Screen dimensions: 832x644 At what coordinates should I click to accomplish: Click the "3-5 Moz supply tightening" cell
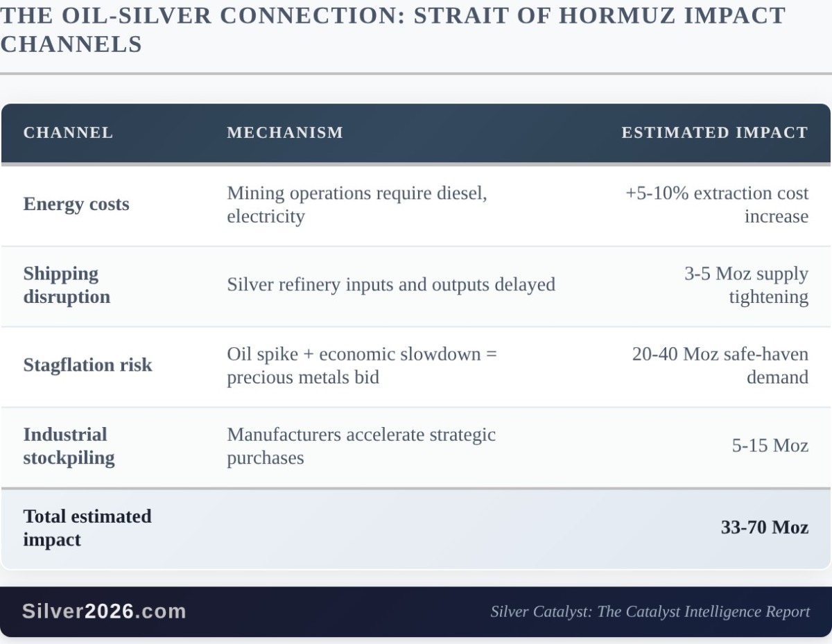[x=746, y=285]
